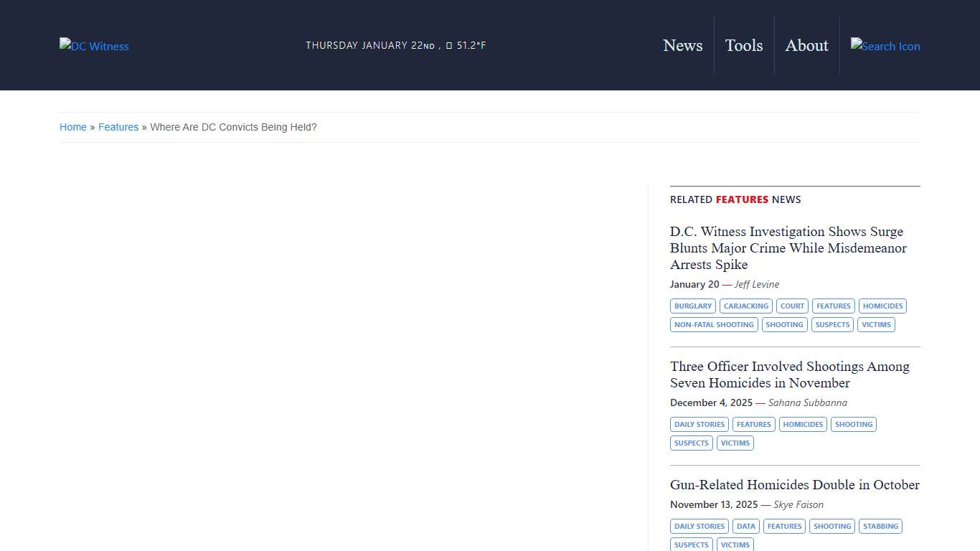Filter by NON-FATAL SHOOTING tag
The image size is (980, 551).
pyautogui.click(x=714, y=325)
